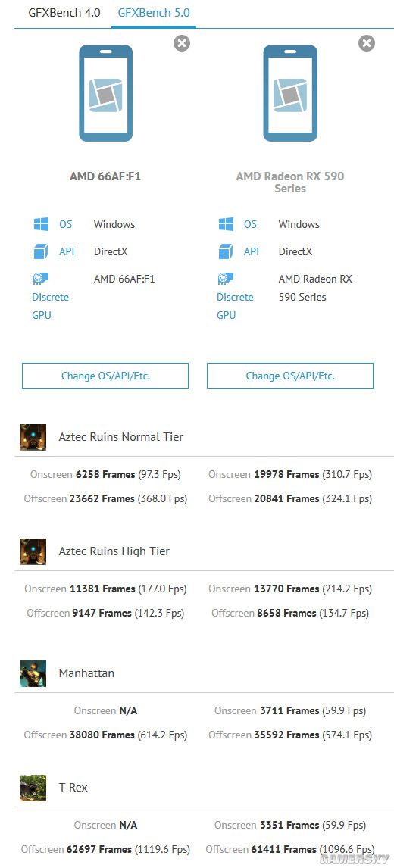Click Windows OS icon under AMD 66AF:F1

(41, 224)
